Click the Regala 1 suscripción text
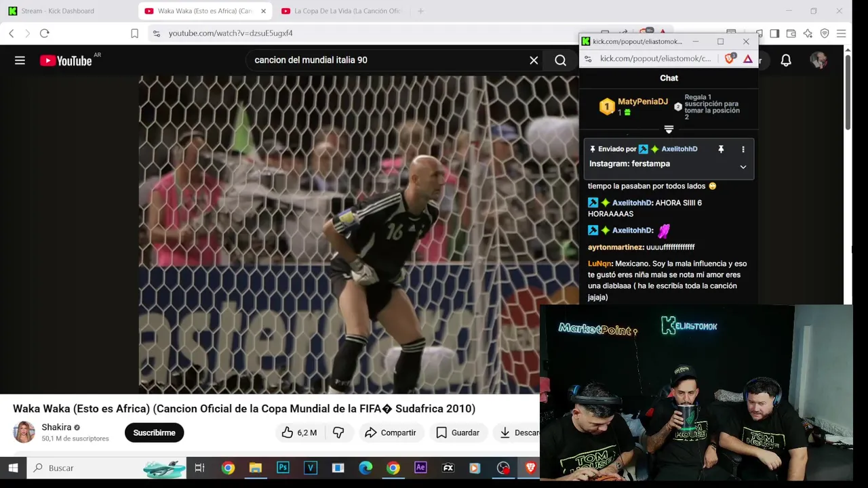The image size is (868, 488). (x=711, y=107)
